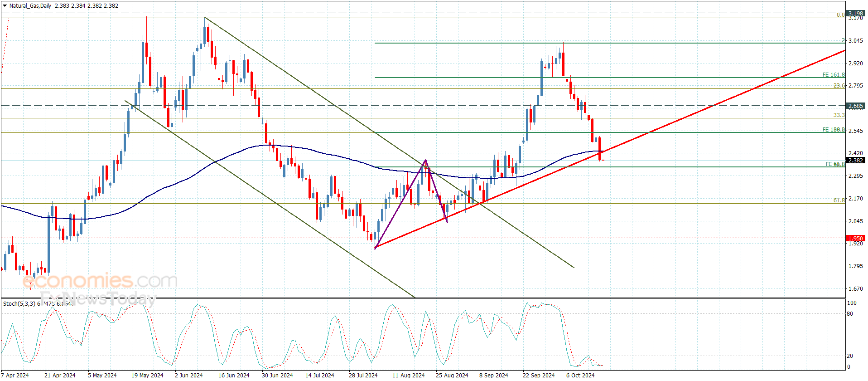The width and height of the screenshot is (868, 381).
Task: Click the 61.8 Fibonacci retracement label
Action: pos(839,200)
